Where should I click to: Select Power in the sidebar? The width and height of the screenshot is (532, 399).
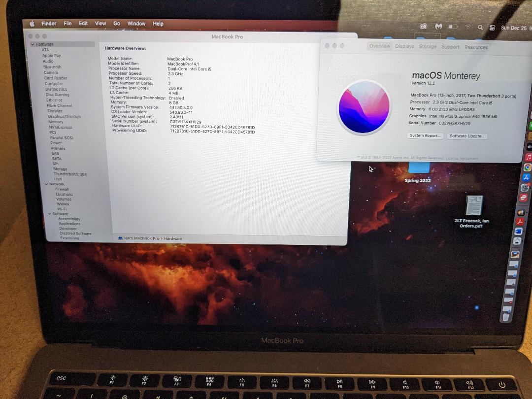[56, 143]
